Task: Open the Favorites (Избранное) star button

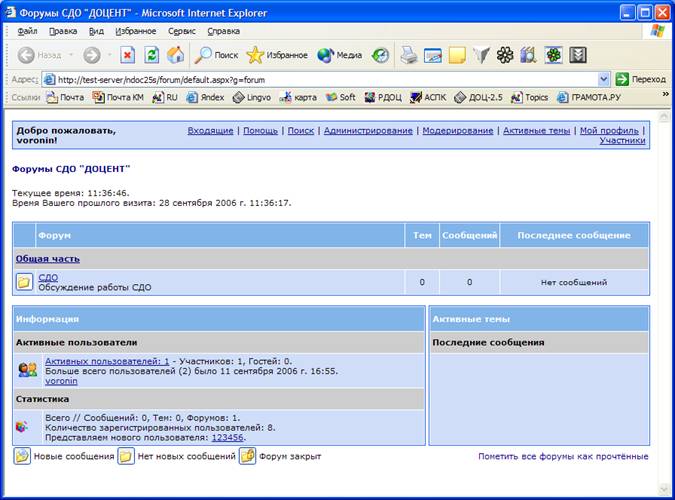Action: pyautogui.click(x=277, y=55)
